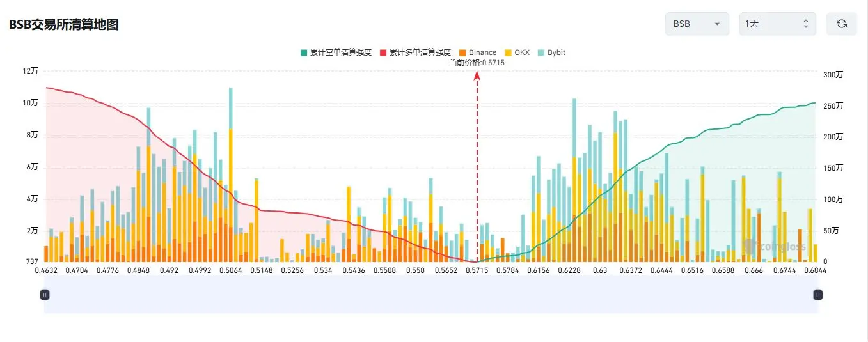Open the BSB coin dropdown
The image size is (868, 342).
[697, 24]
